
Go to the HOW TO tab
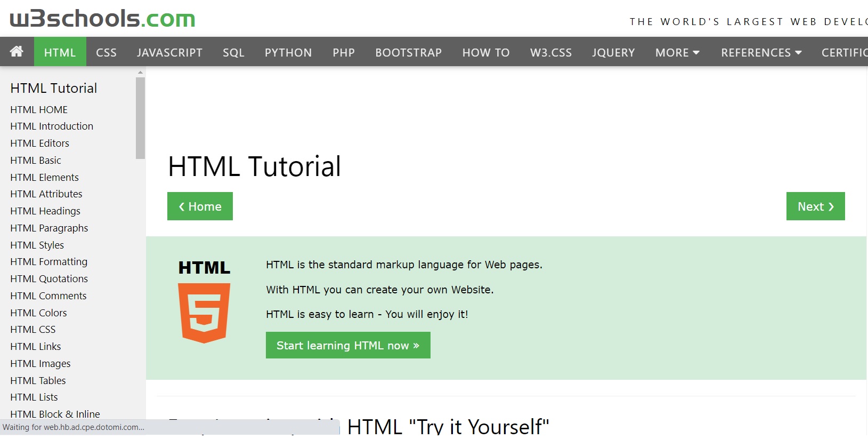pos(486,52)
